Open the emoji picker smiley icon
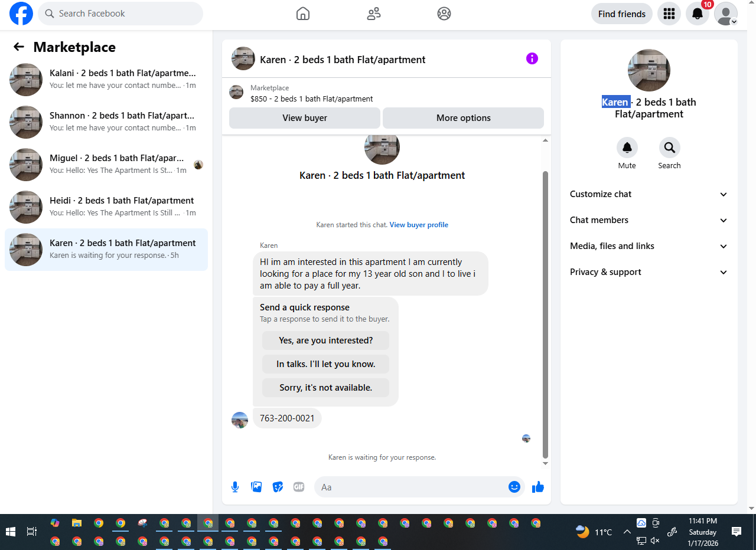The height and width of the screenshot is (550, 756). (x=514, y=487)
